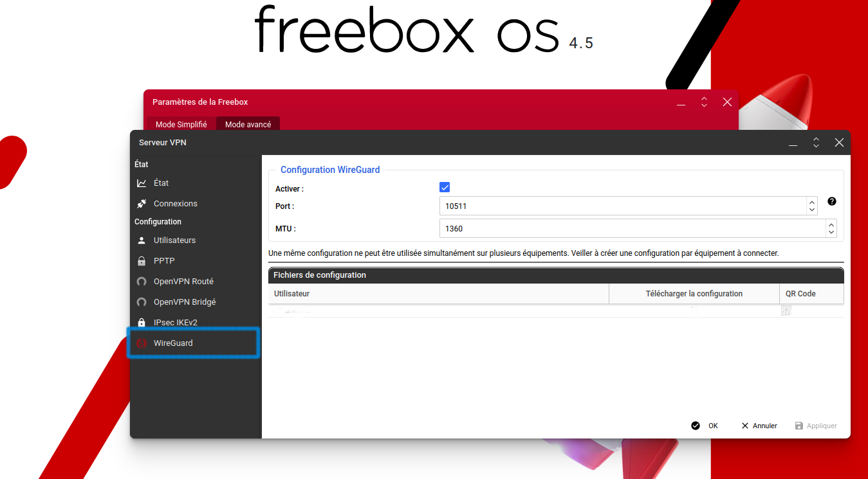Click the OK button
868x479 pixels.
click(x=705, y=426)
